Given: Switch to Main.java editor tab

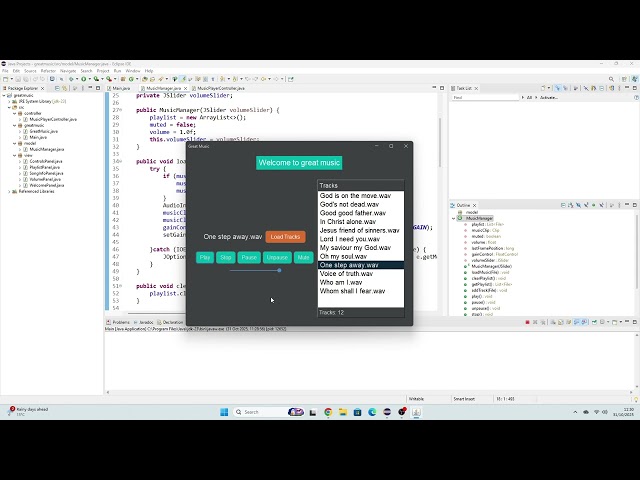Looking at the screenshot, I should [118, 88].
